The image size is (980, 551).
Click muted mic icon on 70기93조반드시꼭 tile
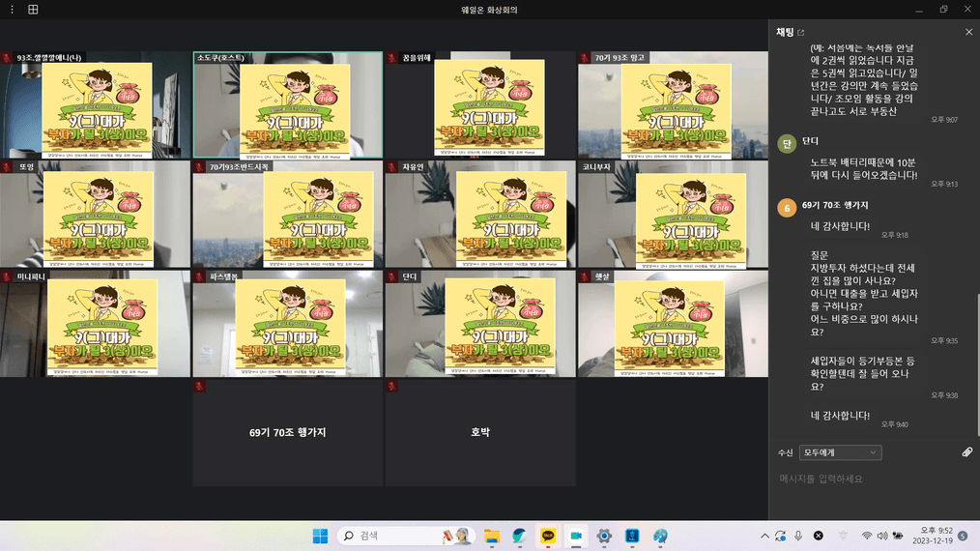pyautogui.click(x=199, y=167)
